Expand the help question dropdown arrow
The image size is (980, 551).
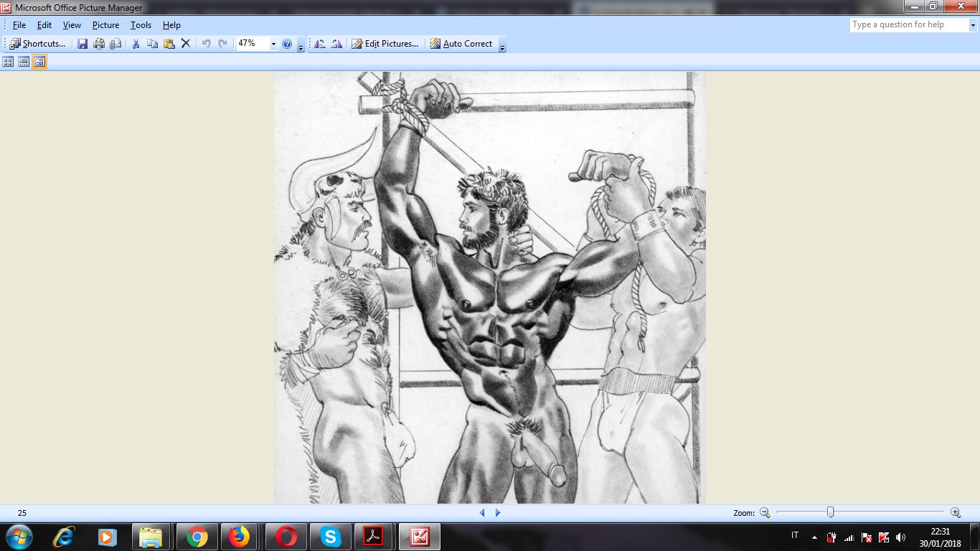click(x=974, y=24)
